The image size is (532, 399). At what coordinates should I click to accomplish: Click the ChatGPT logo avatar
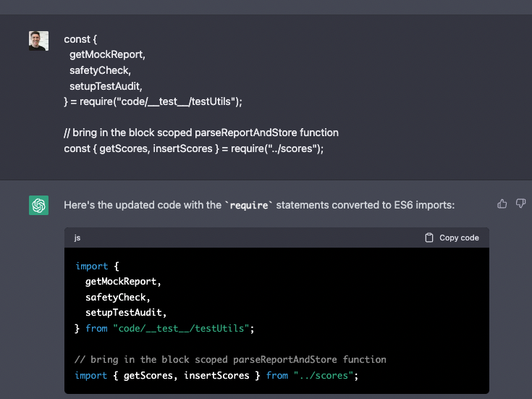[39, 206]
